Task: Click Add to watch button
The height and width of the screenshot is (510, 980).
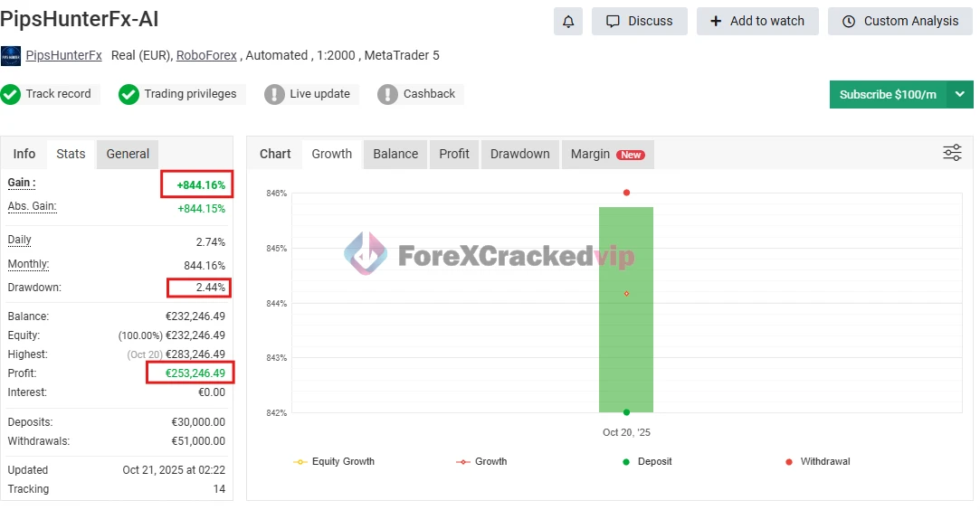Action: 757,21
